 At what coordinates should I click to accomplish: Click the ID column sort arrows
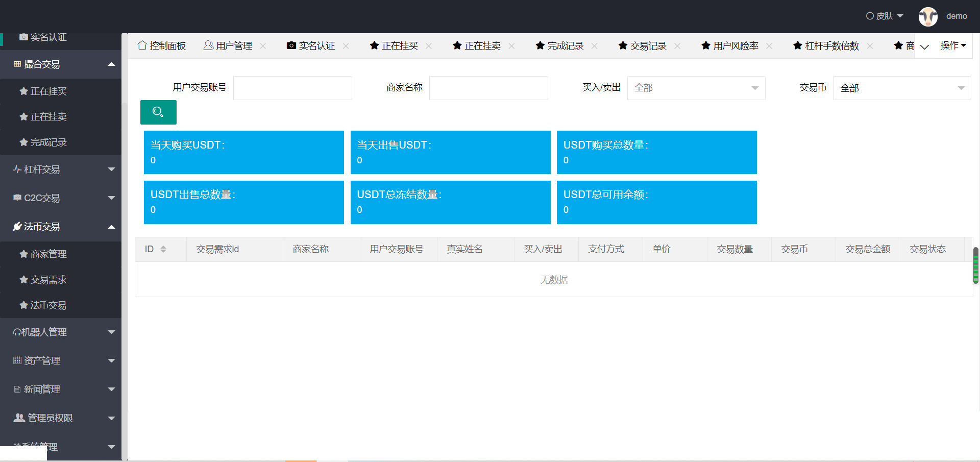[x=163, y=249]
